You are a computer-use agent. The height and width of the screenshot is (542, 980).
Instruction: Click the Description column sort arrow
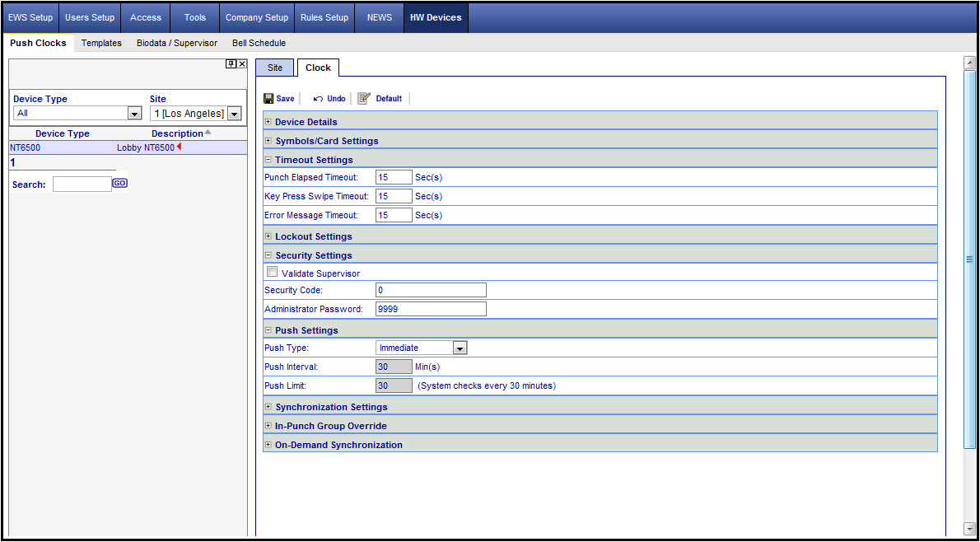[208, 133]
